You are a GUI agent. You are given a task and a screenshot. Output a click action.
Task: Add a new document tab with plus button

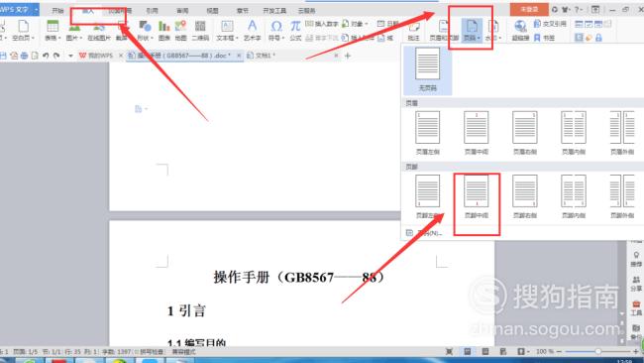coord(348,56)
